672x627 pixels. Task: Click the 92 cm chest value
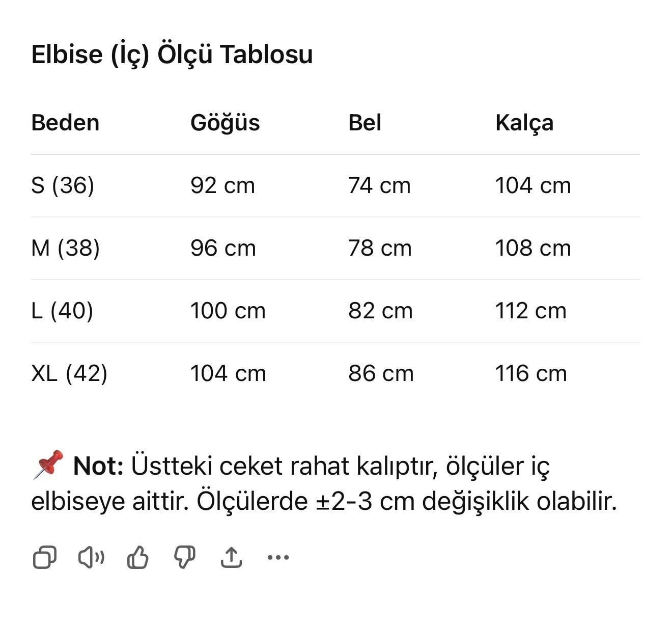coord(222,185)
